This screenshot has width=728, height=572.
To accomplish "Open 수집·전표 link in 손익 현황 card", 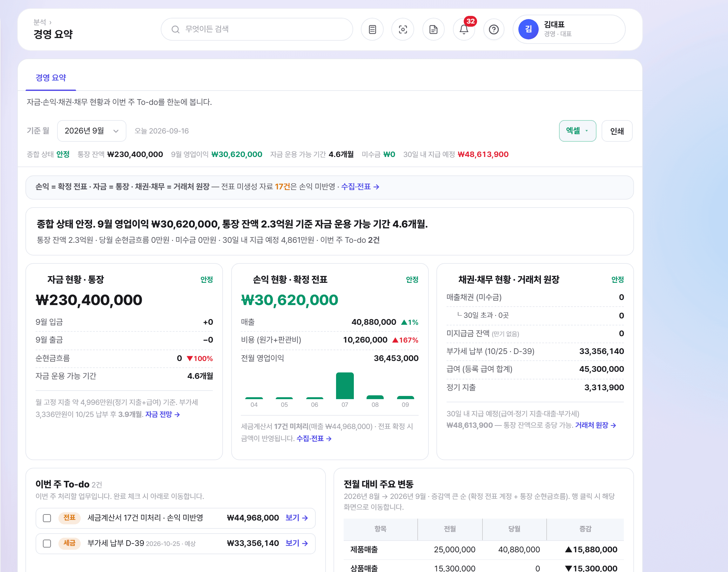I will [x=314, y=439].
